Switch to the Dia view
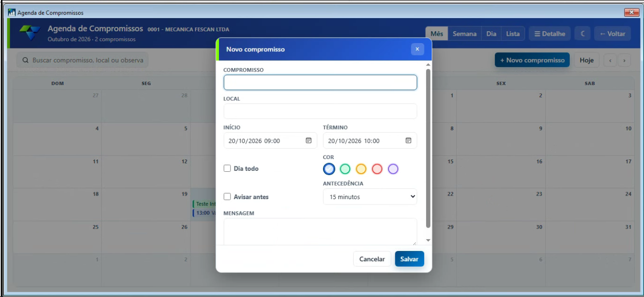 [492, 34]
